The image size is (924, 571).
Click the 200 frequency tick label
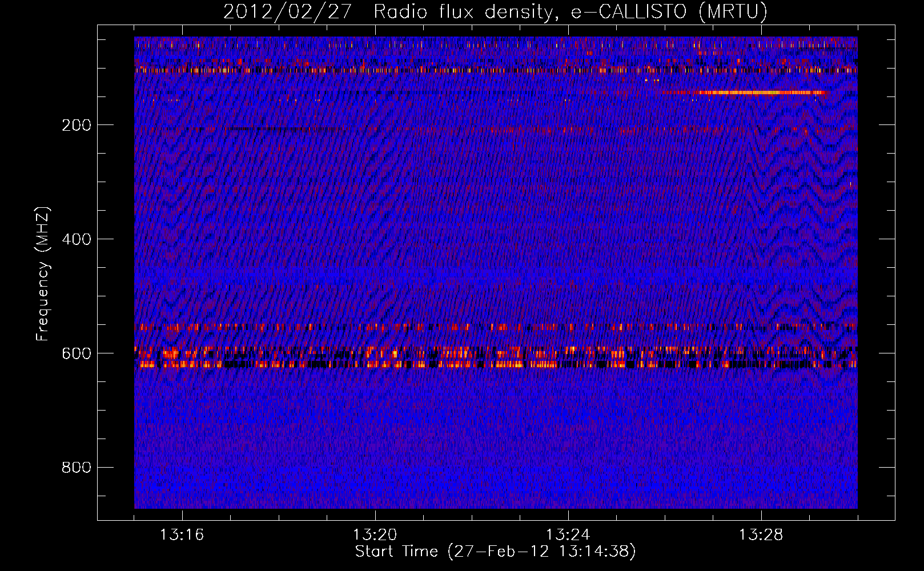pyautogui.click(x=77, y=125)
